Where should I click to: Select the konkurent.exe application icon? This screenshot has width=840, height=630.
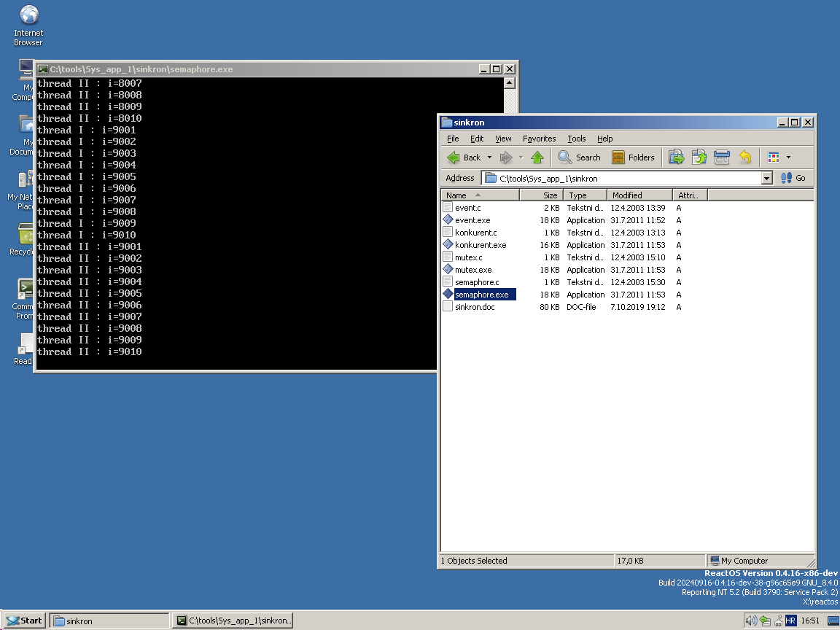pyautogui.click(x=448, y=244)
